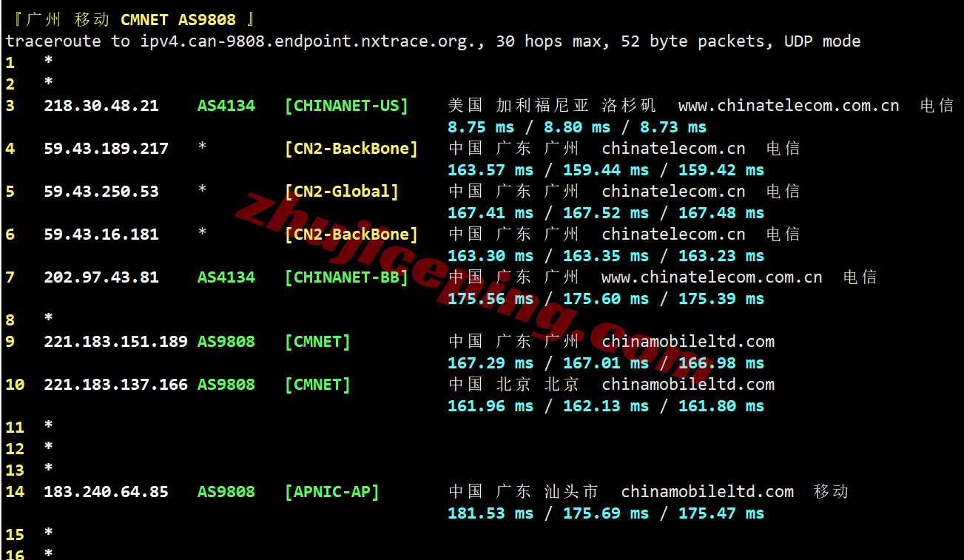Click the [CMNET] tag on hop 9
964x560 pixels.
click(x=317, y=342)
